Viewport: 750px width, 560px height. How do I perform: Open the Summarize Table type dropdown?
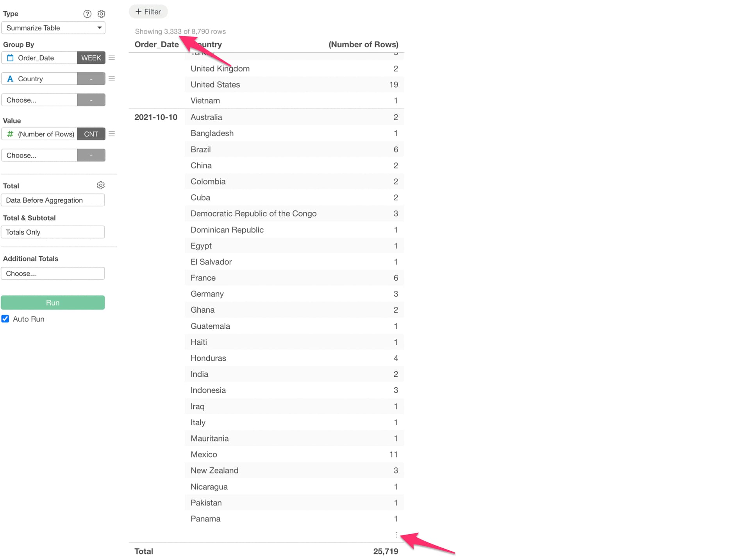click(x=53, y=28)
